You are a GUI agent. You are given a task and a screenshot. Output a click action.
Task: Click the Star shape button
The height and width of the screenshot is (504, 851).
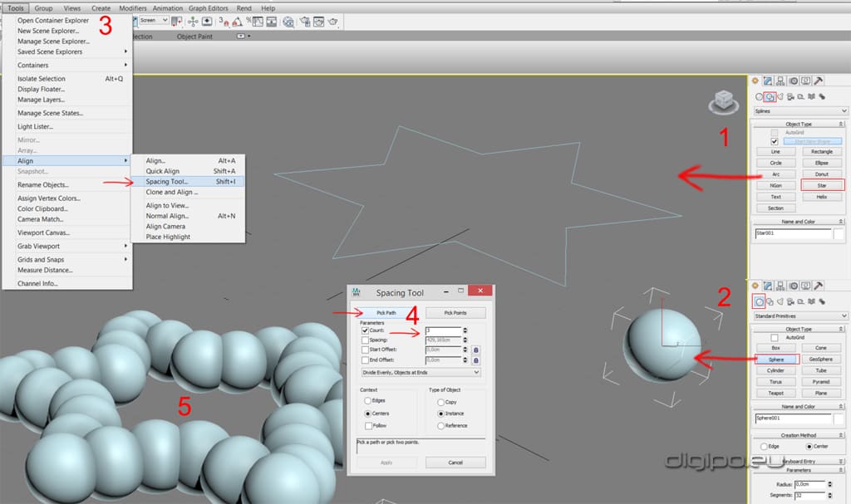[821, 185]
